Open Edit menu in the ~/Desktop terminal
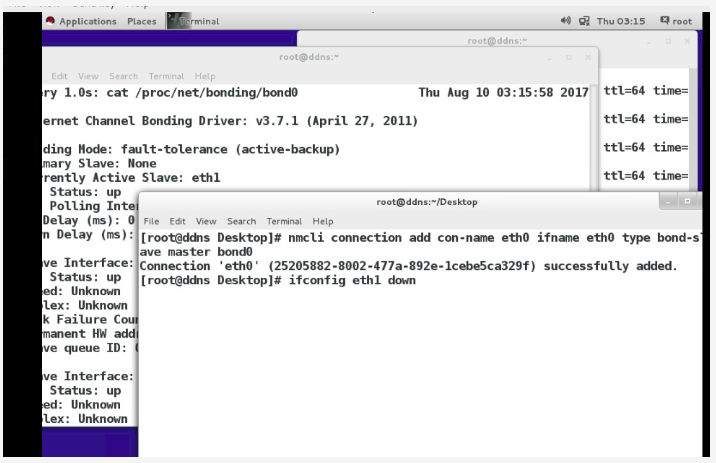The image size is (716, 463). click(177, 221)
